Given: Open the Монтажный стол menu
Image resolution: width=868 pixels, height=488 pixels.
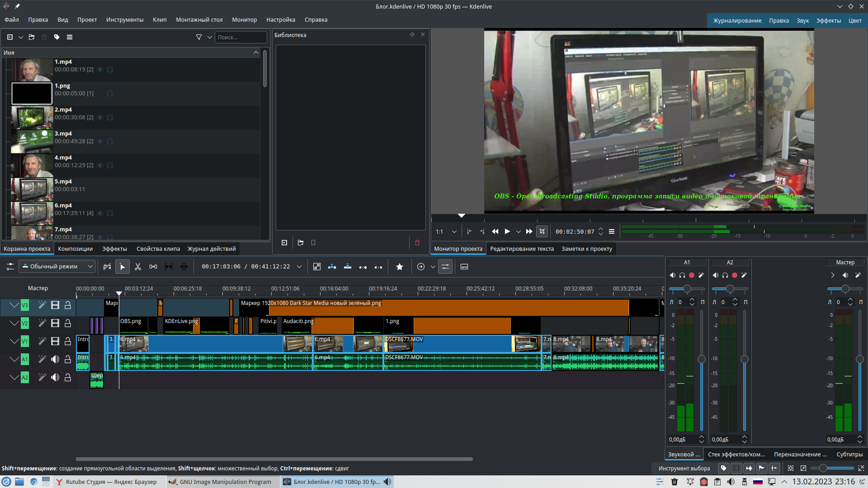Looking at the screenshot, I should point(199,20).
